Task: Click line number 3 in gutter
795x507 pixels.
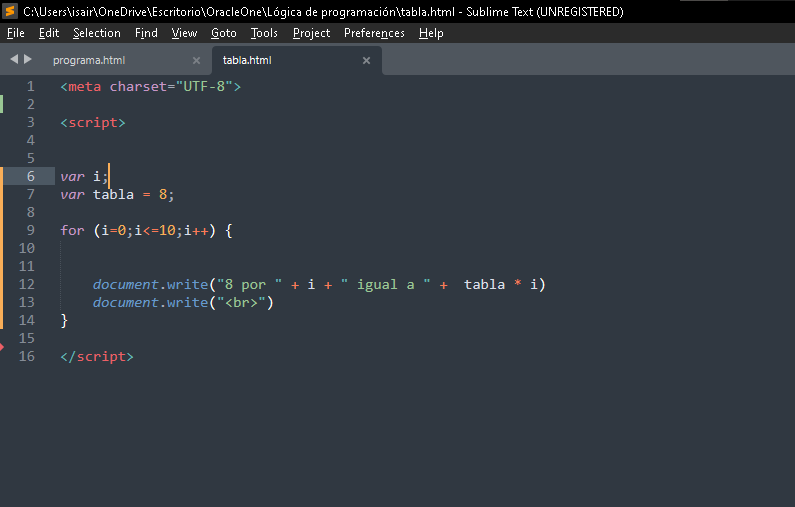Action: pyautogui.click(x=31, y=123)
